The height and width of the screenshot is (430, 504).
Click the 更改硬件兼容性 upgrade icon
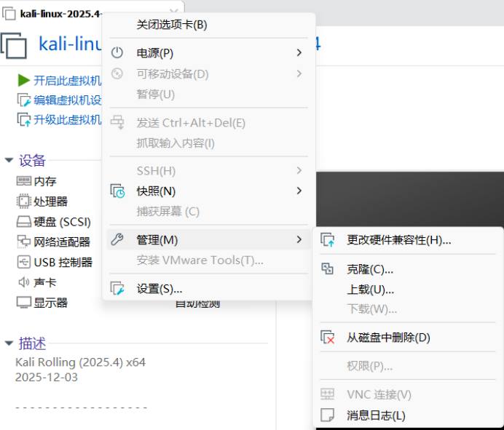(328, 240)
